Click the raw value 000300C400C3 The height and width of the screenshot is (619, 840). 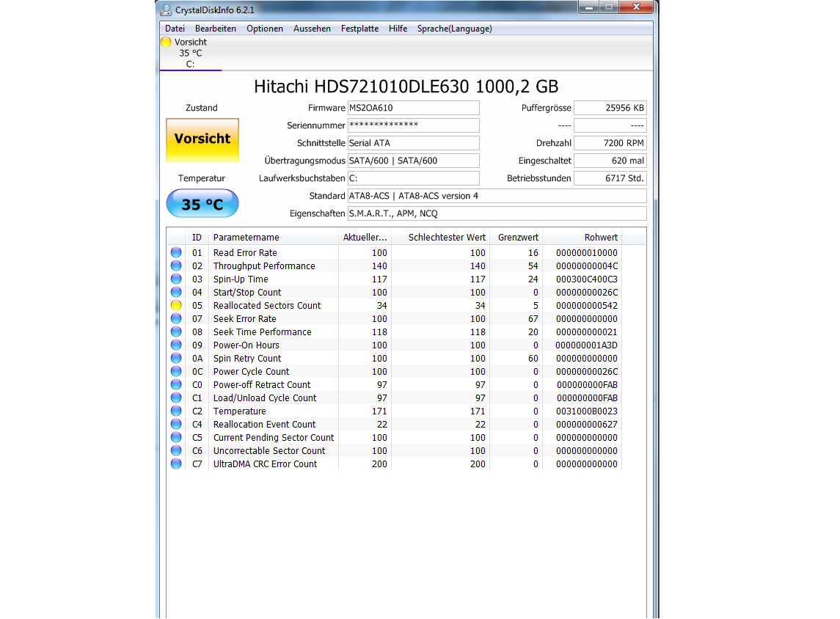[587, 279]
